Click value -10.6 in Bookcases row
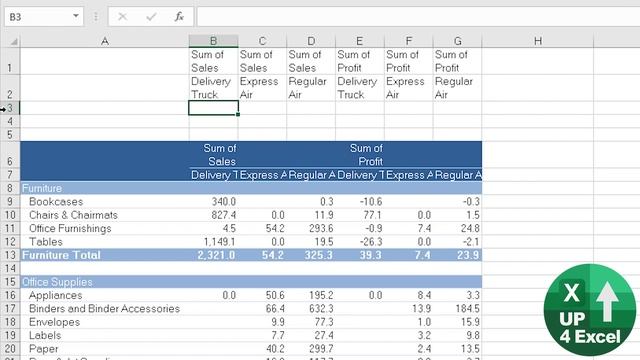The height and width of the screenshot is (360, 640). 371,202
